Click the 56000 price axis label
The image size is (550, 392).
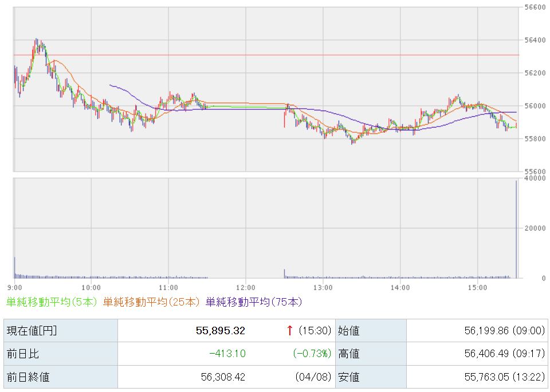[x=533, y=106]
